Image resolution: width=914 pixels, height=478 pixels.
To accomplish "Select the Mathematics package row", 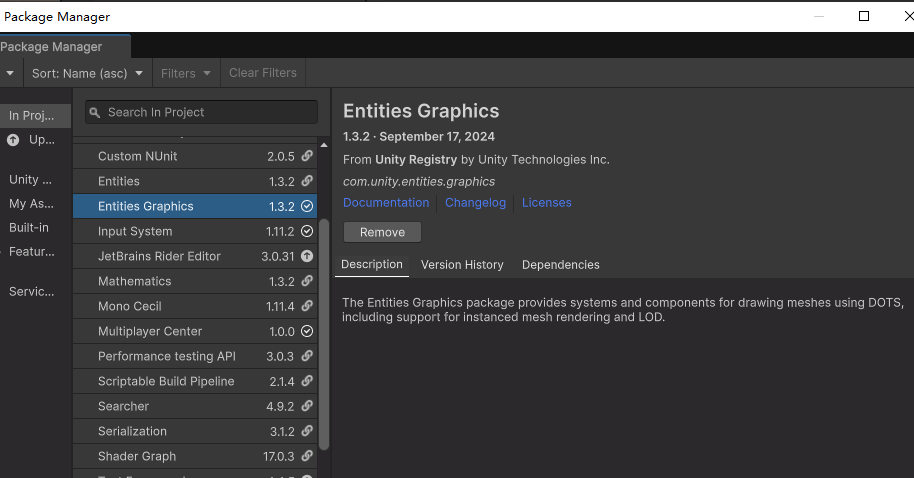I will [195, 281].
